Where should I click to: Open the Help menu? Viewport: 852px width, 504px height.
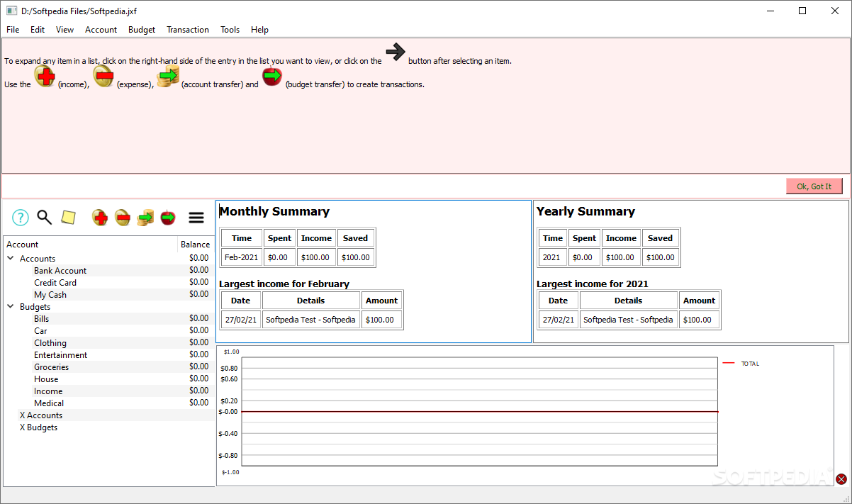tap(259, 30)
